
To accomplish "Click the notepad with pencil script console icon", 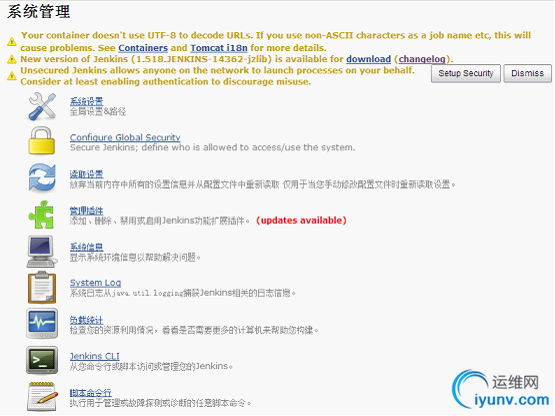I will coord(42,397).
